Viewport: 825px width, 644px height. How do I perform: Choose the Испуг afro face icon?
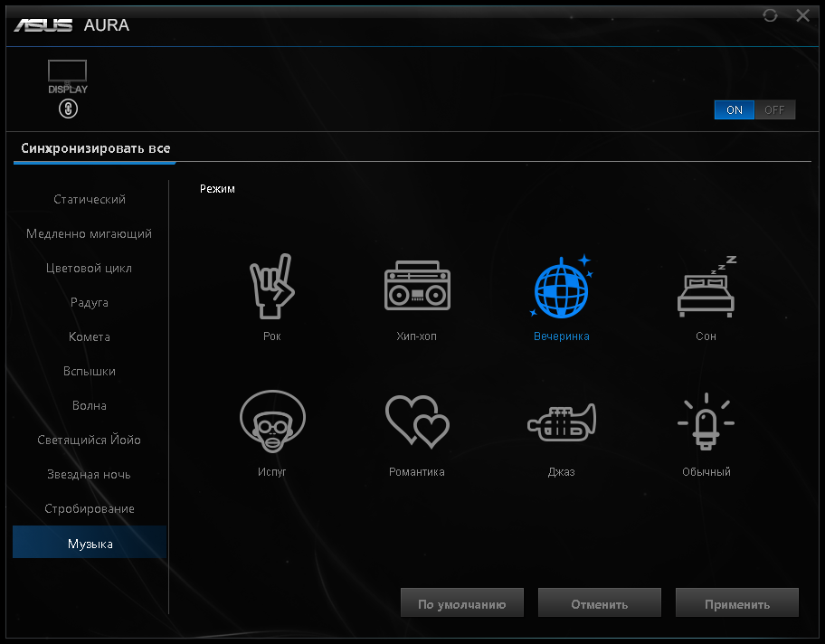point(272,421)
